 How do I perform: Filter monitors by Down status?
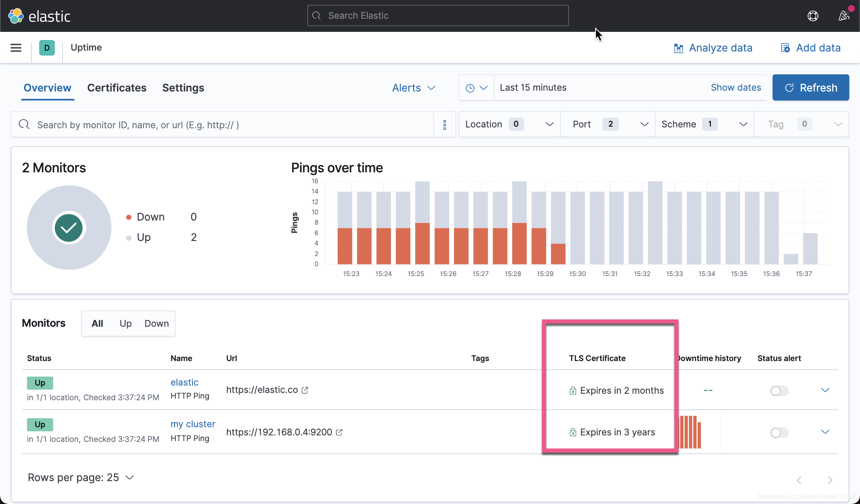157,323
